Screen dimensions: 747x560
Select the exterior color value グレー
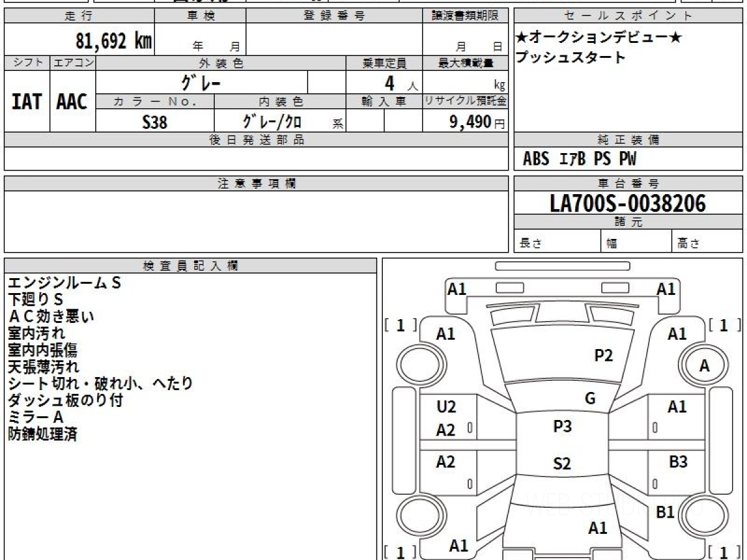[202, 82]
